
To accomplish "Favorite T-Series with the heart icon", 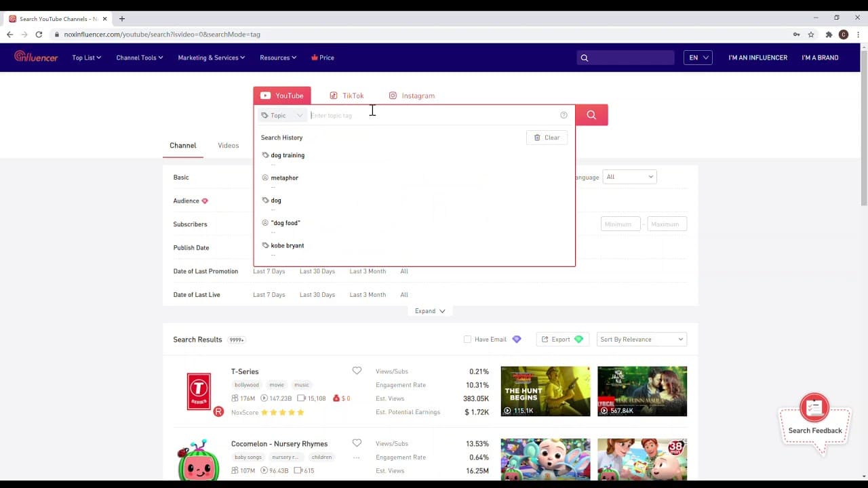I will tap(357, 371).
